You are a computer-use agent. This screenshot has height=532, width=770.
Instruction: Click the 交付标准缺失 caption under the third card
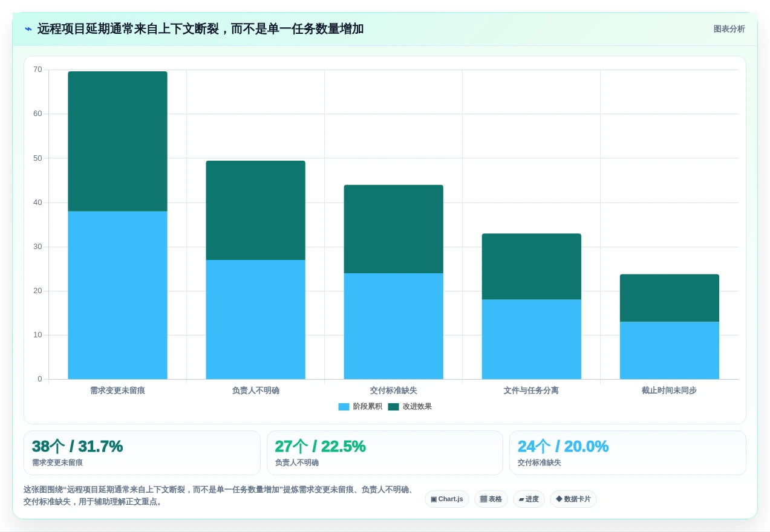tap(540, 462)
